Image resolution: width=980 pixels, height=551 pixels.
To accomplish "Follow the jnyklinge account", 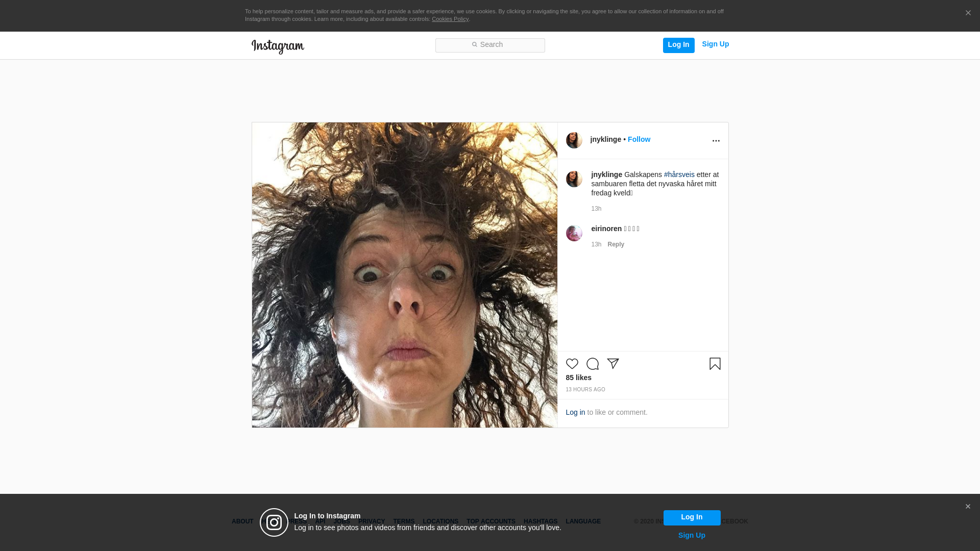I will 639,139.
